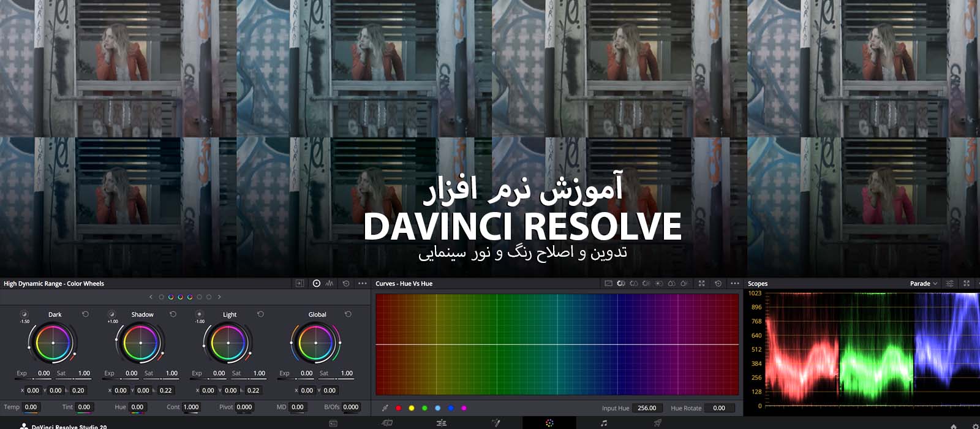This screenshot has height=429, width=980.
Task: Reset the Global wheel
Action: (349, 314)
